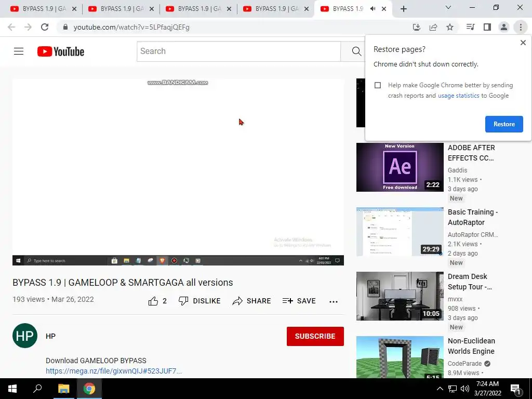Open the Adobe After Effects CC video thumbnail
The image size is (532, 399).
pos(400,167)
